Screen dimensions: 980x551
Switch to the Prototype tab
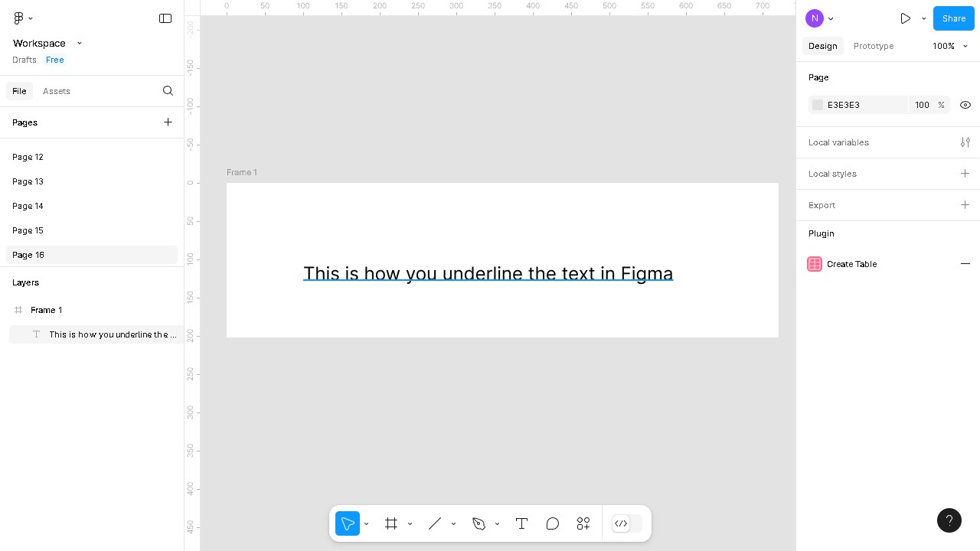(874, 46)
